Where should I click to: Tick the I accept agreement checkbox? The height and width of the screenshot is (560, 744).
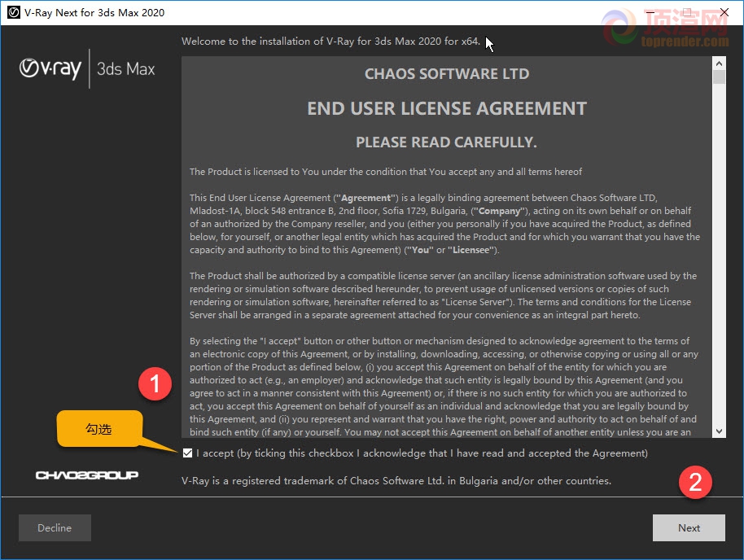coord(187,453)
